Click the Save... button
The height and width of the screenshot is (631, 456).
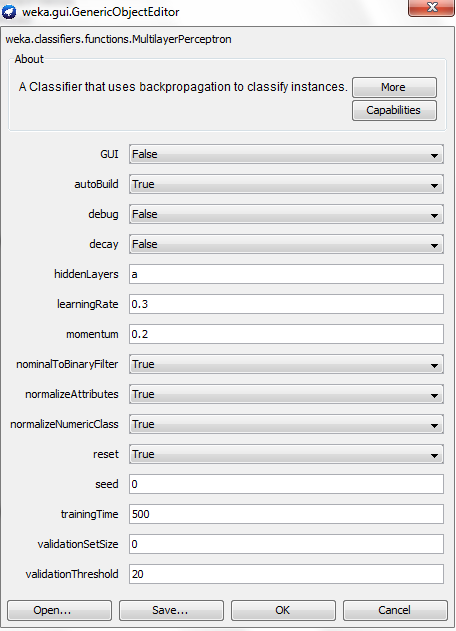[x=171, y=610]
